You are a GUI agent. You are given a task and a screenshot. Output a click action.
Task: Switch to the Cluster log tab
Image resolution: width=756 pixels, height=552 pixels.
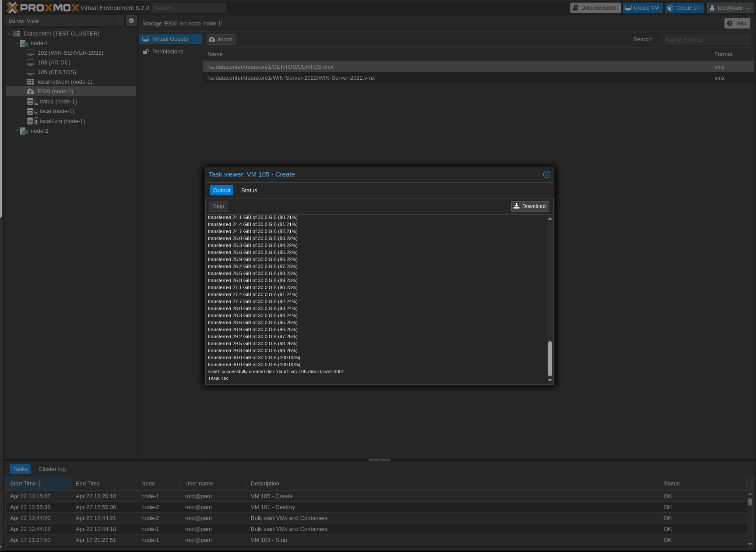[x=52, y=469]
